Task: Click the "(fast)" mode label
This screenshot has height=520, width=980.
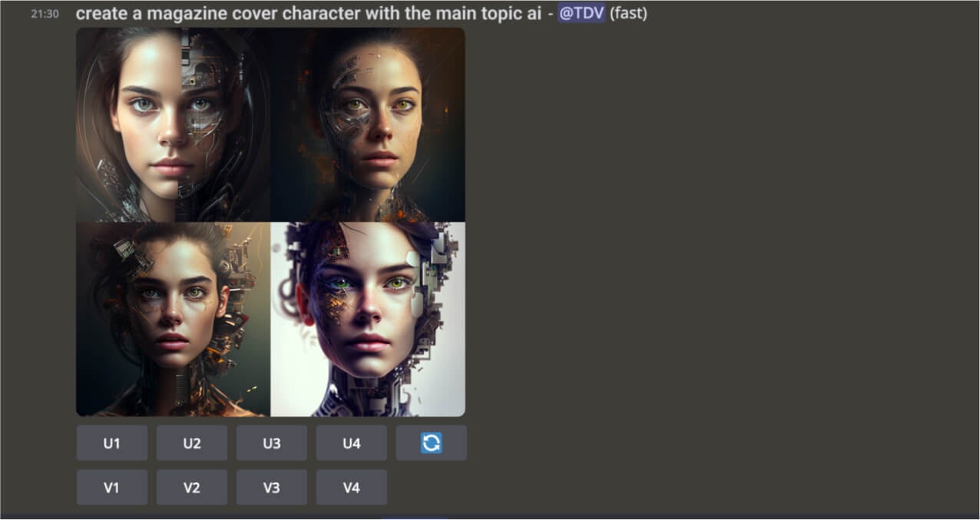Action: tap(628, 13)
